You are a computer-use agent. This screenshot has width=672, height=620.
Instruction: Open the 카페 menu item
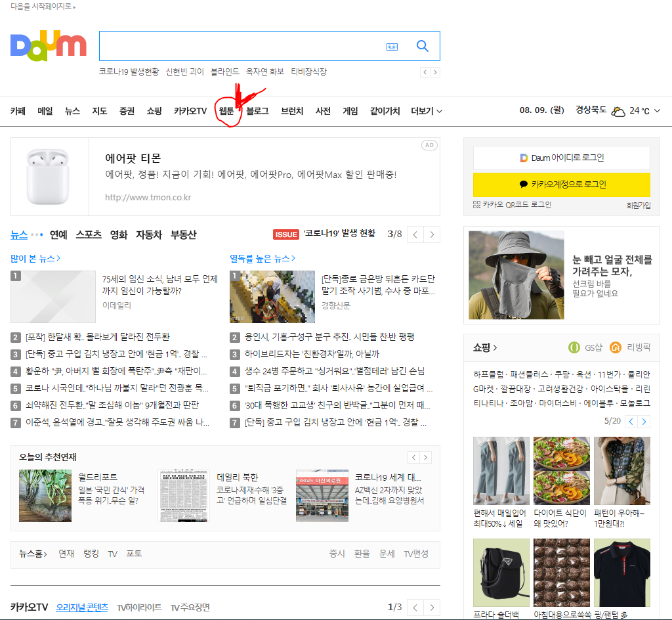pyautogui.click(x=18, y=111)
